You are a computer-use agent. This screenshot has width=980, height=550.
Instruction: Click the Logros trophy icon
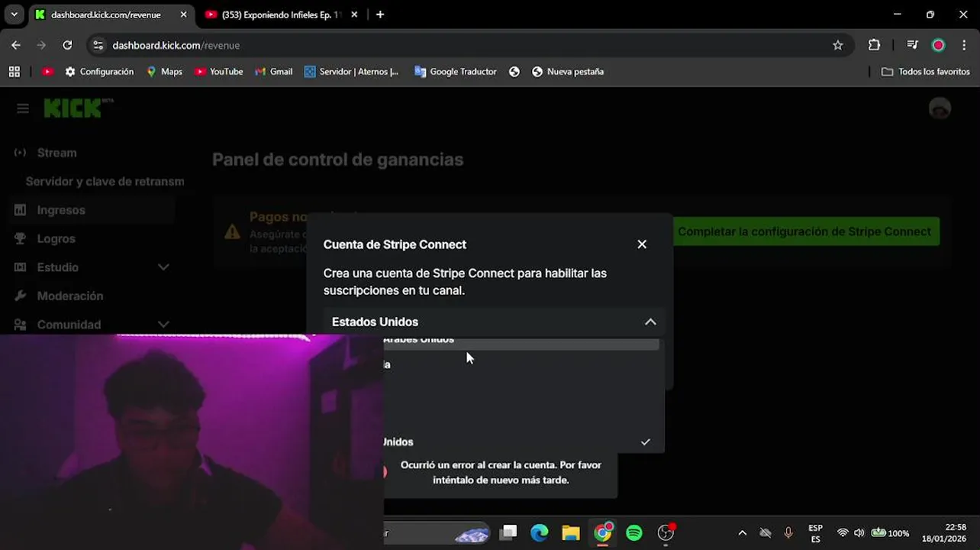[x=21, y=238]
